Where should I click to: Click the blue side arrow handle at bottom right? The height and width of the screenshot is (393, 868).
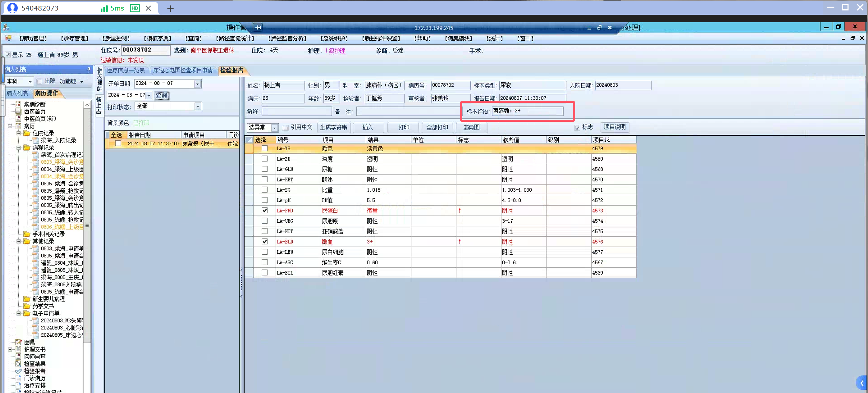(862, 383)
